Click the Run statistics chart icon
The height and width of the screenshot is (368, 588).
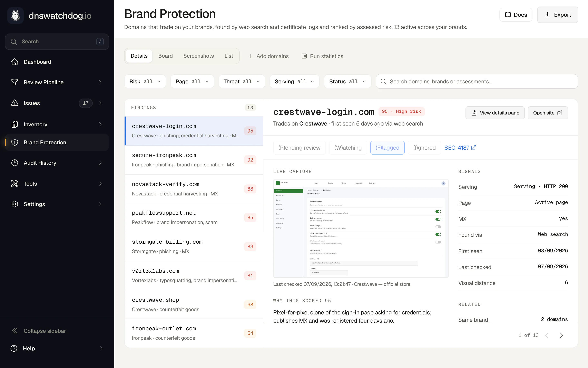point(304,56)
